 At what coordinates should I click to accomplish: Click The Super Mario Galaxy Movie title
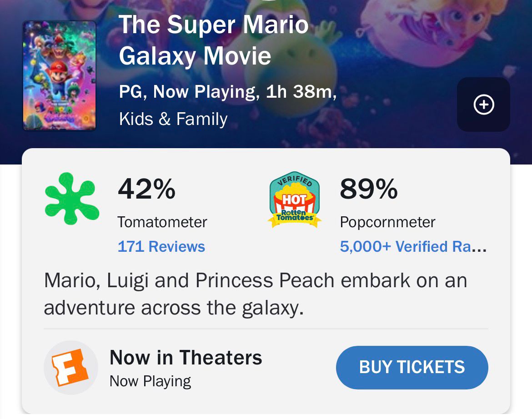tap(214, 40)
